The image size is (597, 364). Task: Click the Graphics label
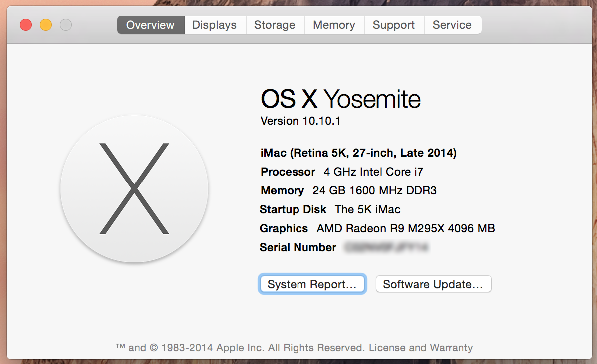284,228
